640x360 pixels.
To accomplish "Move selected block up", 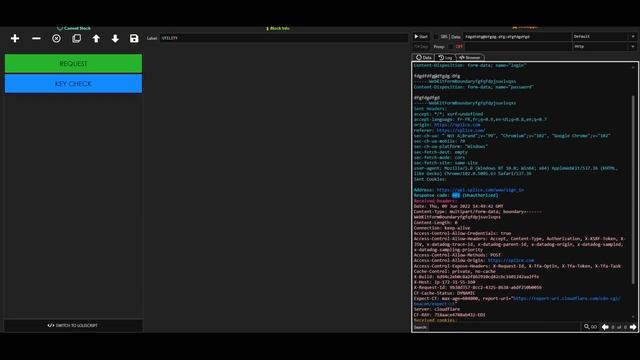I will 96,38.
